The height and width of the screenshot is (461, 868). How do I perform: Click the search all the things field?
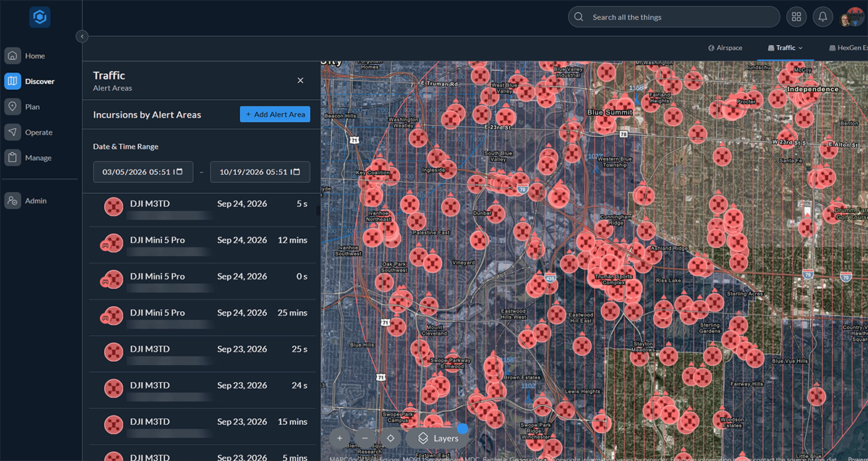674,17
